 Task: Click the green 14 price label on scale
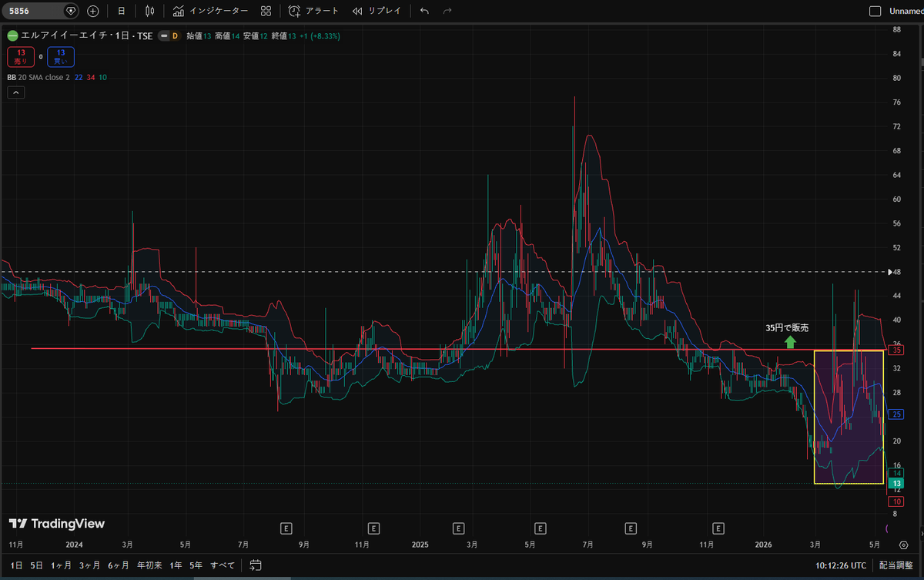pyautogui.click(x=896, y=473)
